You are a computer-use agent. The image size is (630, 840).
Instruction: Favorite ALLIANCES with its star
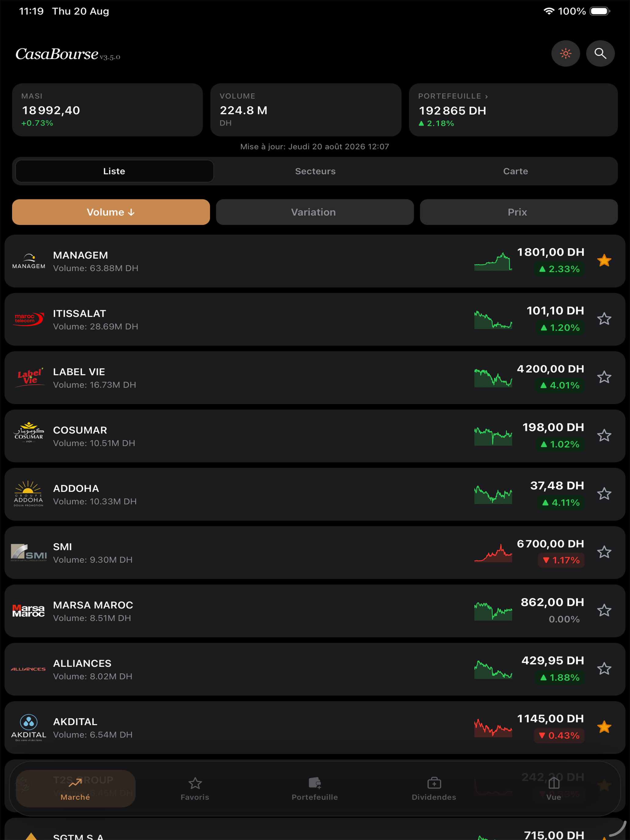tap(604, 669)
